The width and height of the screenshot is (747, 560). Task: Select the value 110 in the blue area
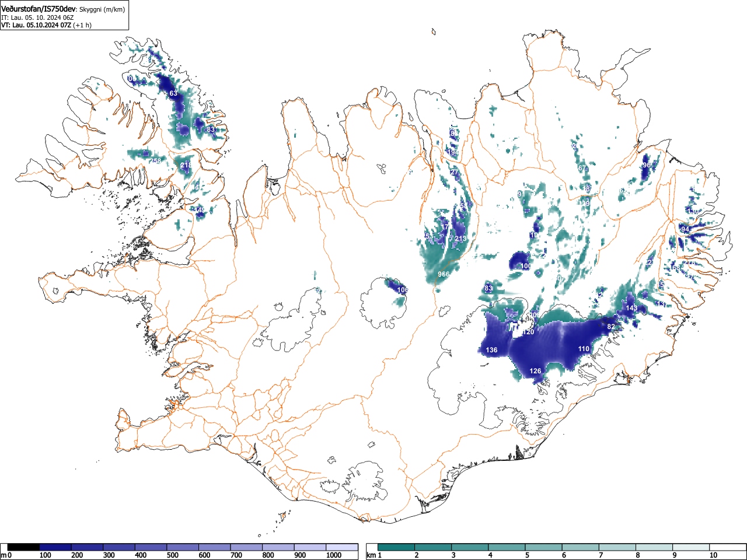coord(584,349)
